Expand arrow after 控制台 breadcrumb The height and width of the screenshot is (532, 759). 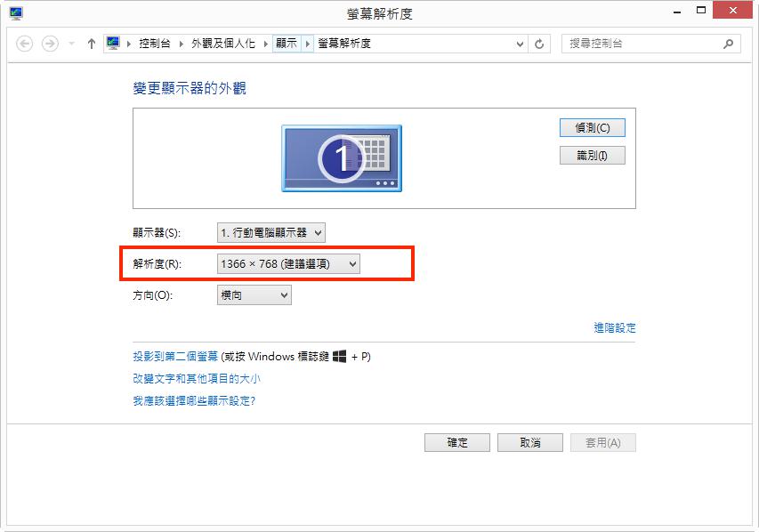pos(181,44)
